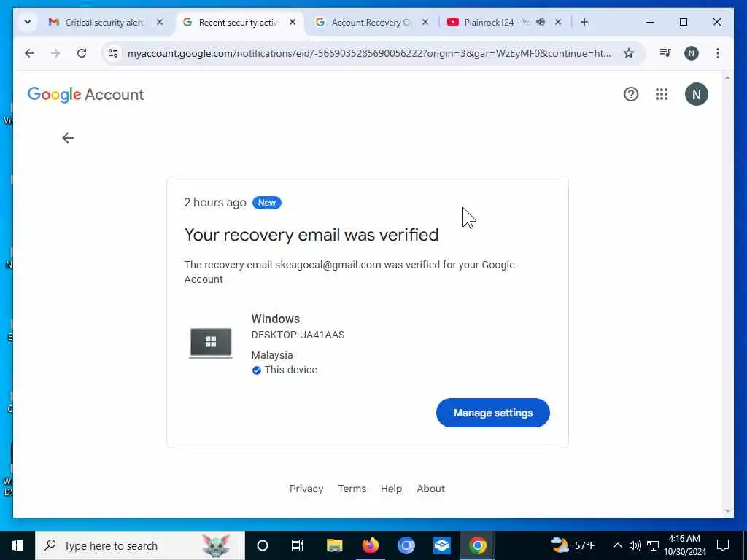Click the DESKTOP-UA41AAS device name
747x560 pixels.
pos(298,335)
